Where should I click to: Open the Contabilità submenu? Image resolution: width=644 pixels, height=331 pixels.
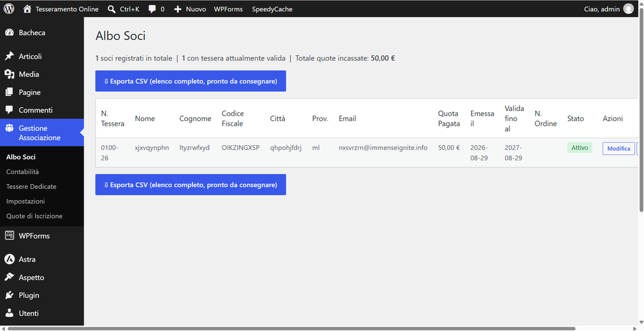tap(23, 171)
